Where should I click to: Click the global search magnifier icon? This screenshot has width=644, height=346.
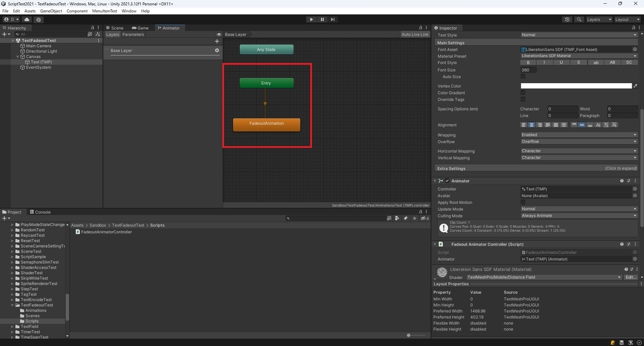tap(580, 19)
